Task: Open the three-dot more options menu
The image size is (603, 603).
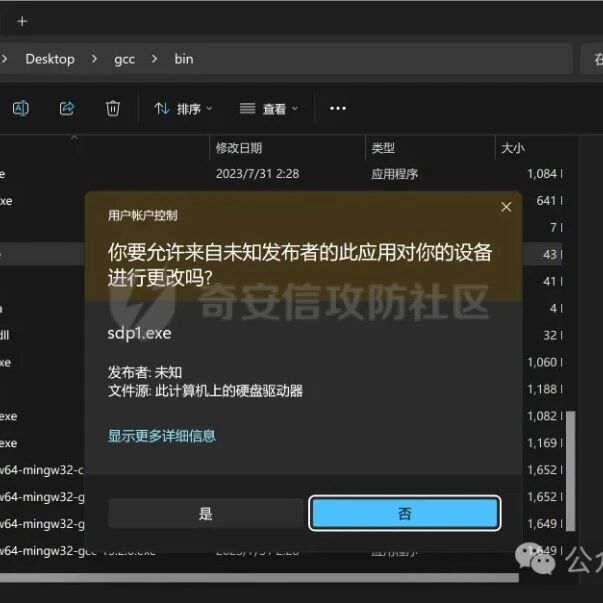Action: (338, 109)
